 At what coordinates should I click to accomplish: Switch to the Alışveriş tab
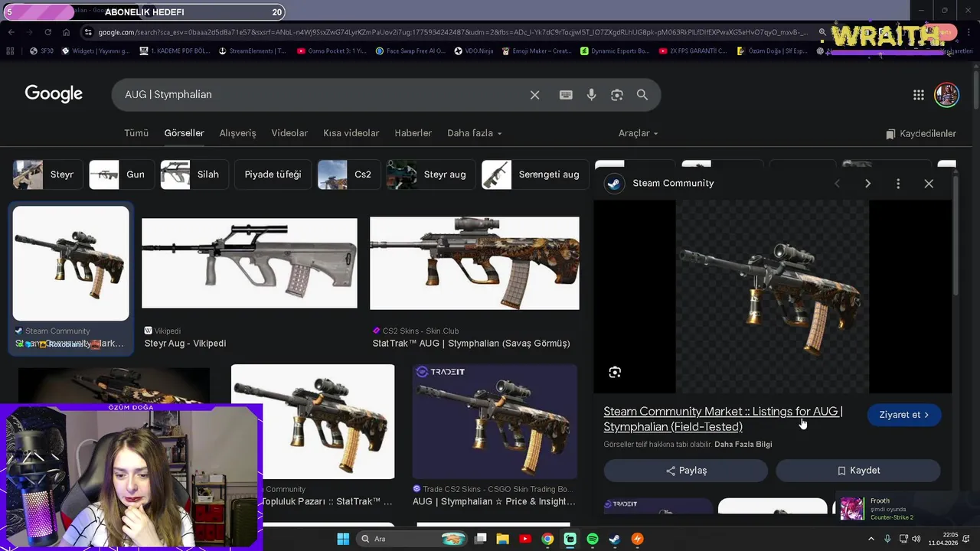point(238,133)
